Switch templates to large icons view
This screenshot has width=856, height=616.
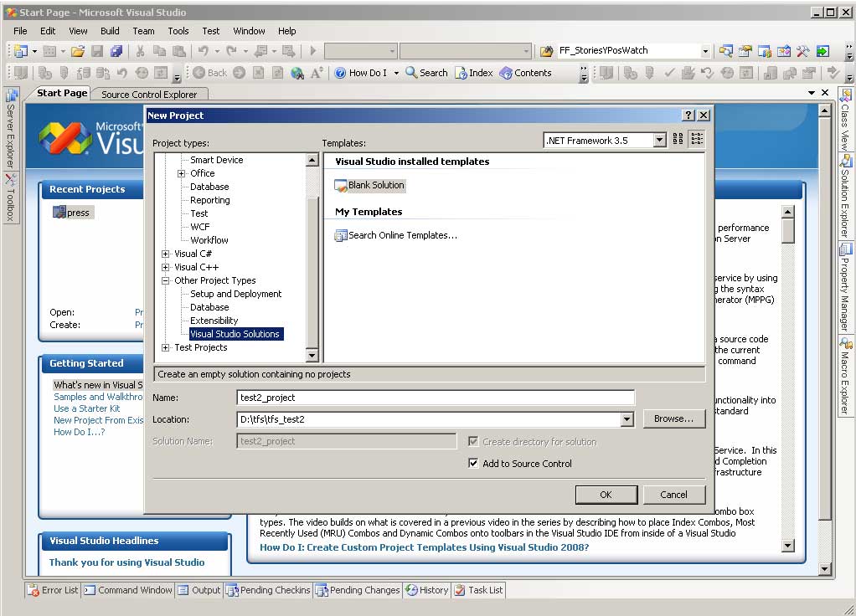678,139
